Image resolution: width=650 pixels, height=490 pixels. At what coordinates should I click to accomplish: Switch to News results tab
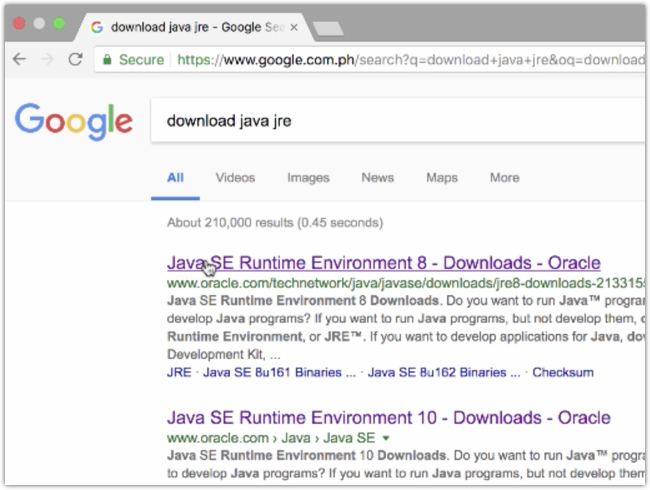click(x=378, y=178)
